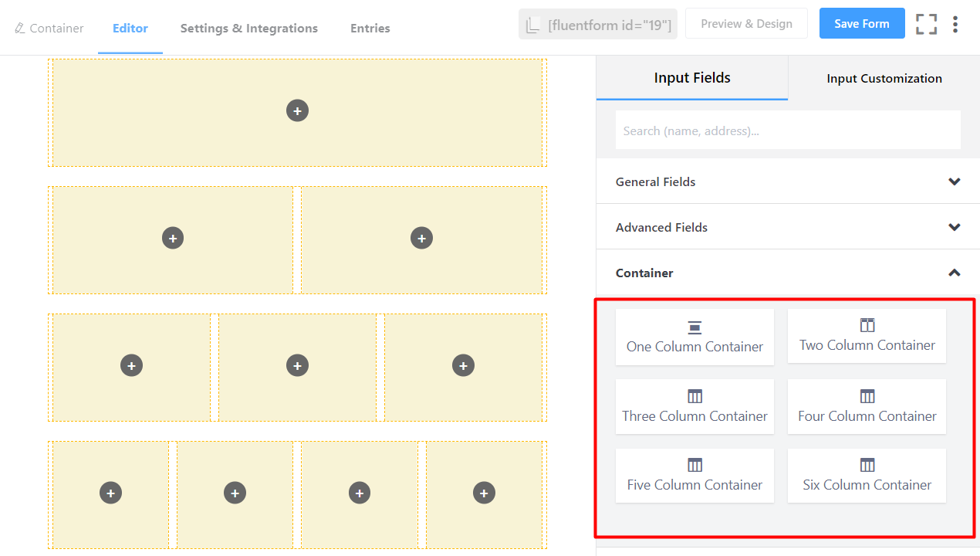Select the Four Column Container element
The width and height of the screenshot is (980, 556).
point(867,406)
